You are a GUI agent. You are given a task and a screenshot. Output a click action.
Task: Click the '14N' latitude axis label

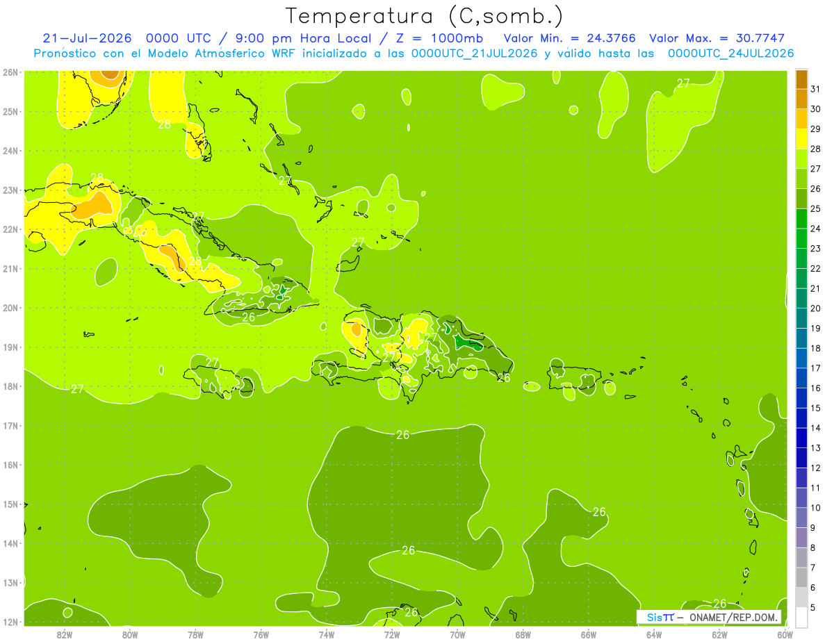10,543
